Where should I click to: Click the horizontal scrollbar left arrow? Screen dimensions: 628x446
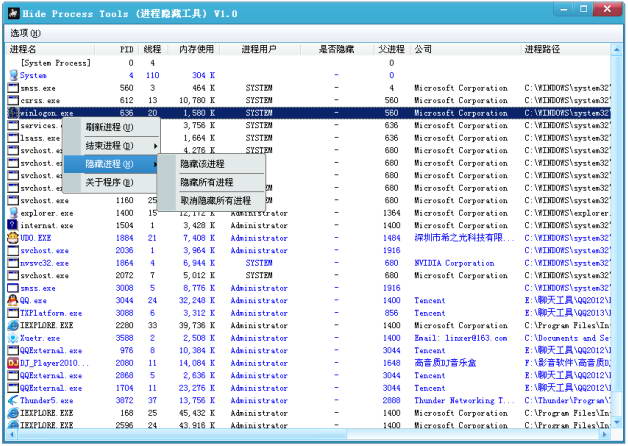[x=12, y=434]
